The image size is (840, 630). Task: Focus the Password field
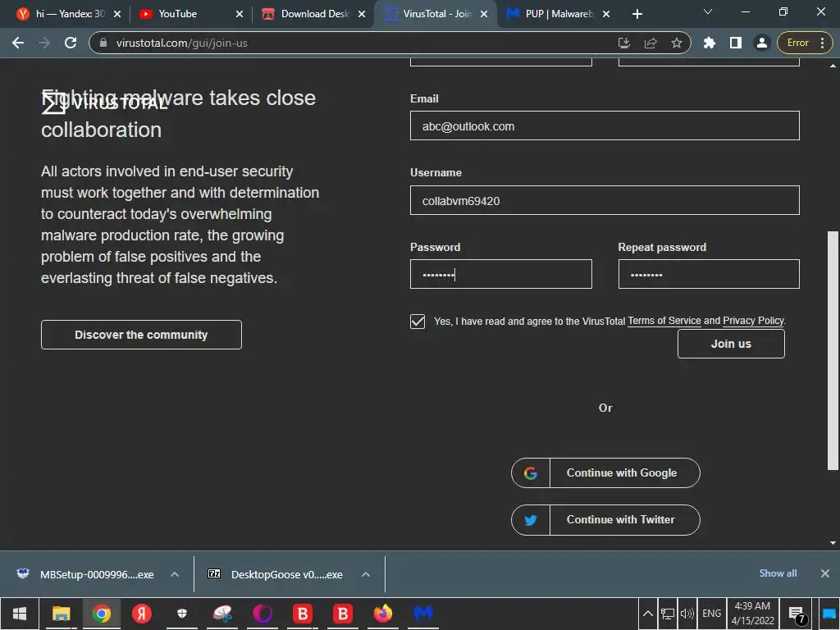(x=501, y=274)
